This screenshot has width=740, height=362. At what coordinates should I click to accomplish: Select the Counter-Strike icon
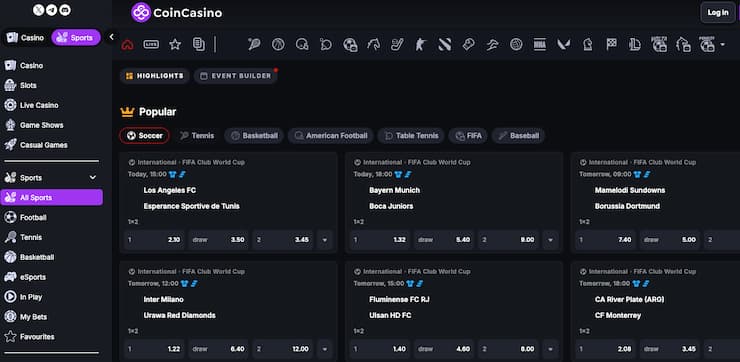[420, 44]
